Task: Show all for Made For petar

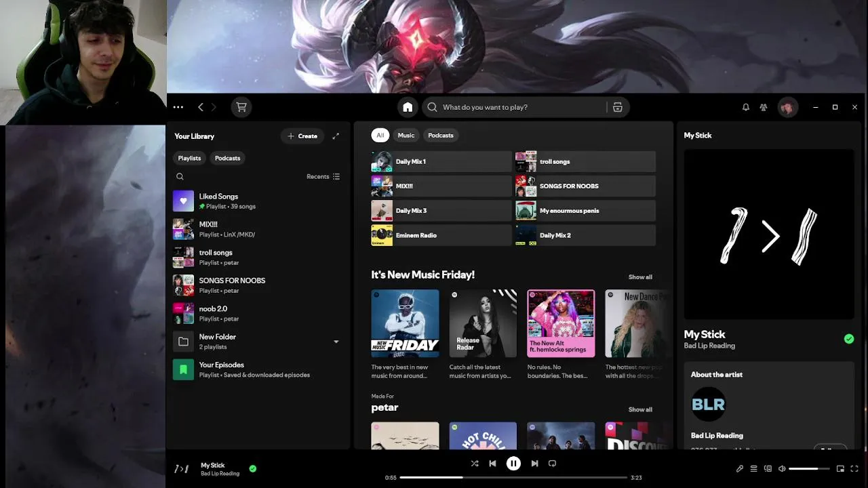Action: [640, 409]
